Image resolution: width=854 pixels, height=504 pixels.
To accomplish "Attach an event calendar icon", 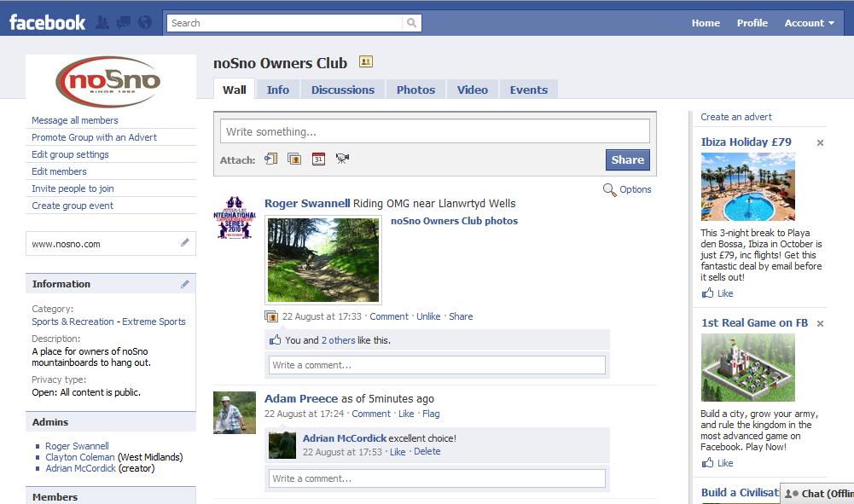I will (318, 159).
